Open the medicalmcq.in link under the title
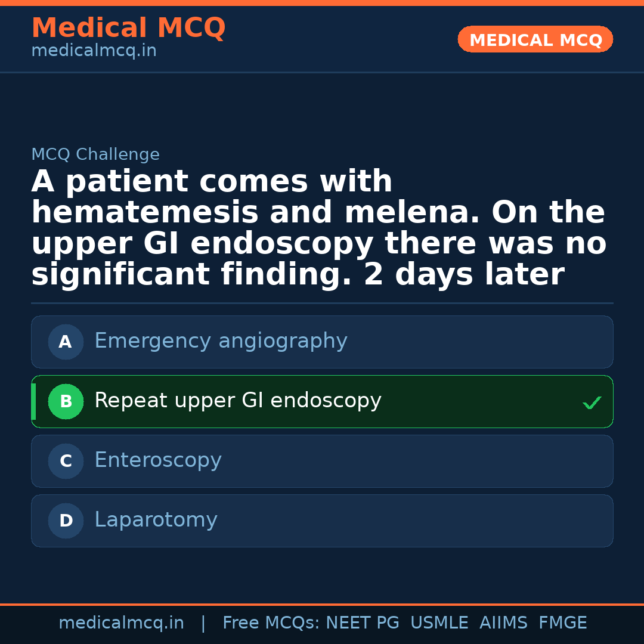 (x=94, y=51)
